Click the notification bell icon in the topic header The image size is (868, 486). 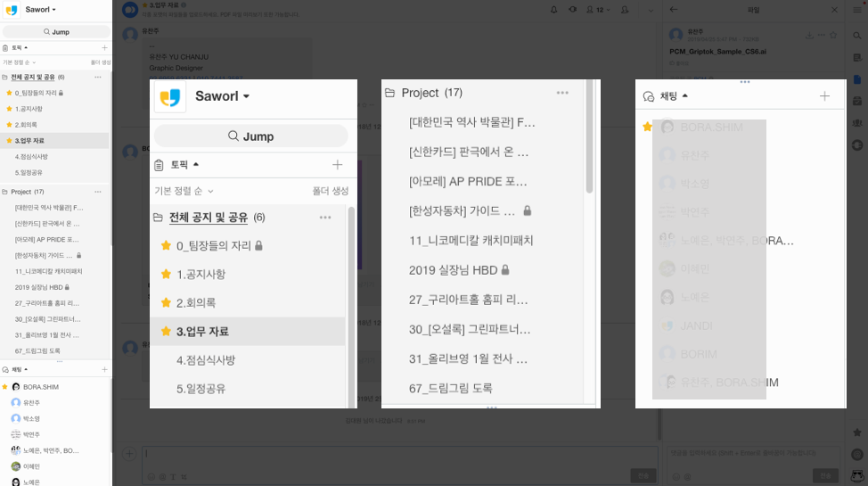554,9
